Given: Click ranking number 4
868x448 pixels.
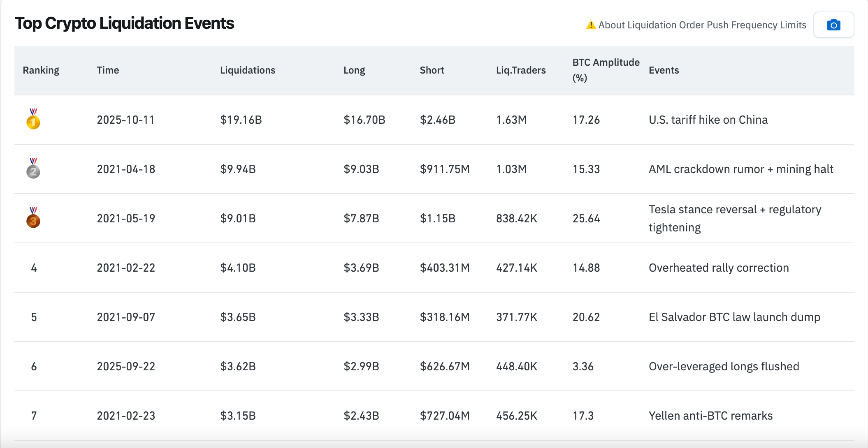Looking at the screenshot, I should tap(34, 268).
